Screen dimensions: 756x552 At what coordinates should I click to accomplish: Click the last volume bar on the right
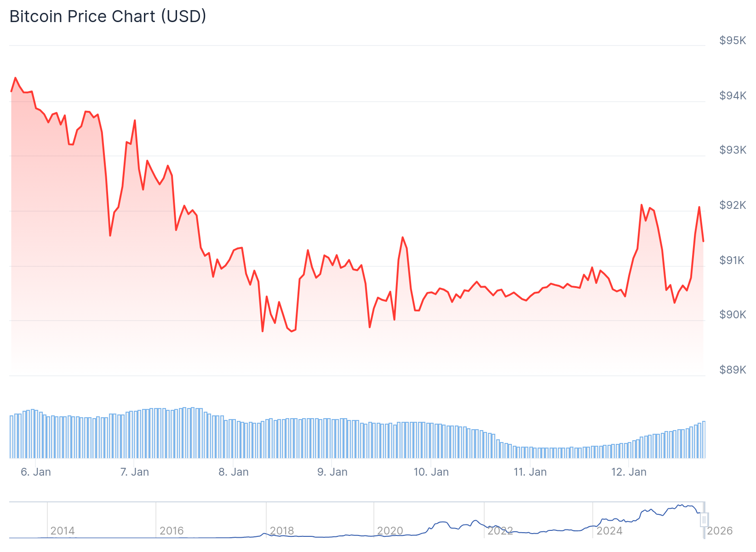tap(704, 440)
